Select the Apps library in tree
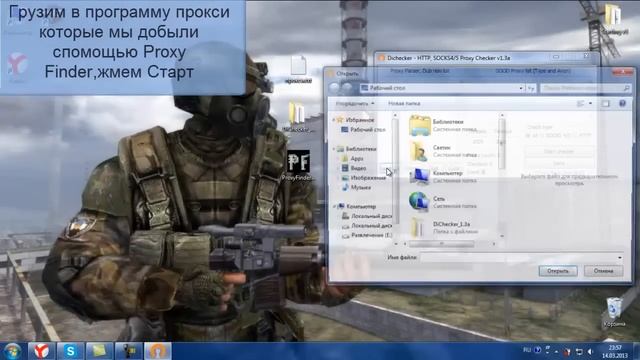This screenshot has width=640, height=360. (357, 158)
